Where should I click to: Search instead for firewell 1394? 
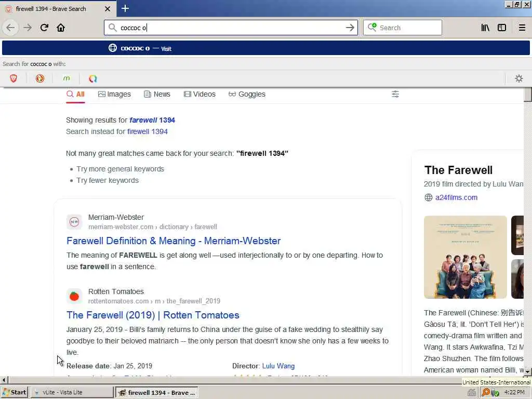pyautogui.click(x=147, y=131)
